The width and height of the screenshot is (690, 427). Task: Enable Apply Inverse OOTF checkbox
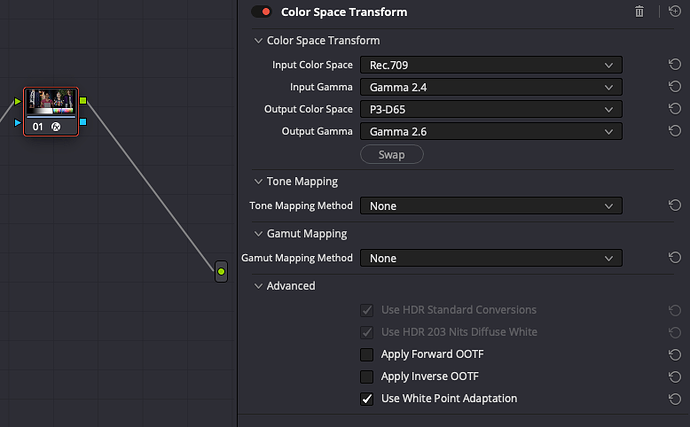click(367, 377)
